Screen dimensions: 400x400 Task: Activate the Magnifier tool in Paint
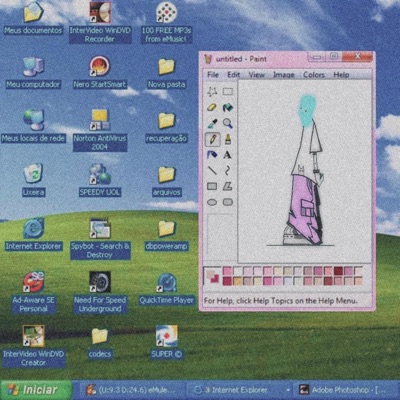coord(228,123)
